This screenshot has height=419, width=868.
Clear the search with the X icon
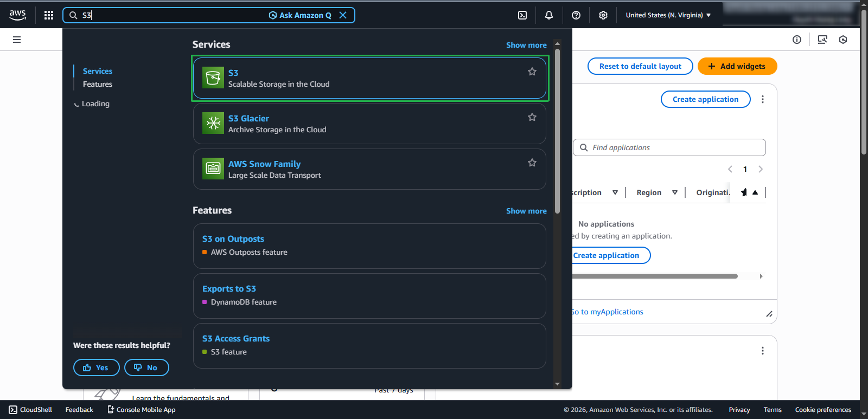[x=343, y=15]
